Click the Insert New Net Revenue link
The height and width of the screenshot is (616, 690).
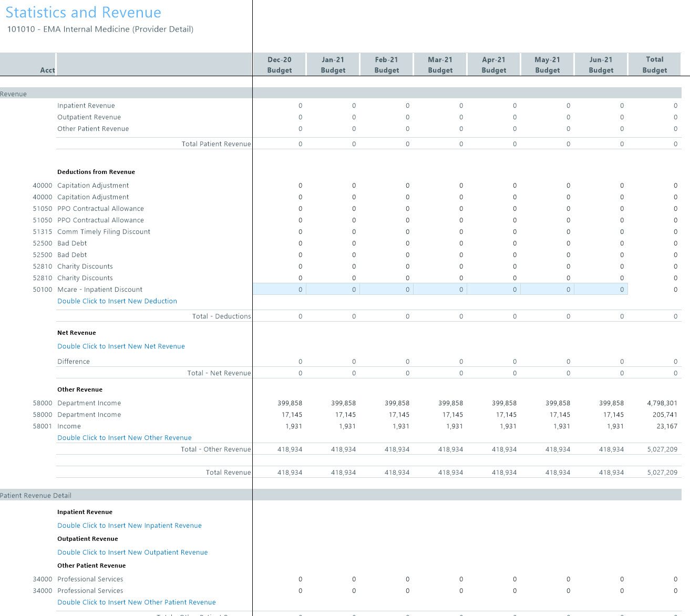click(121, 346)
